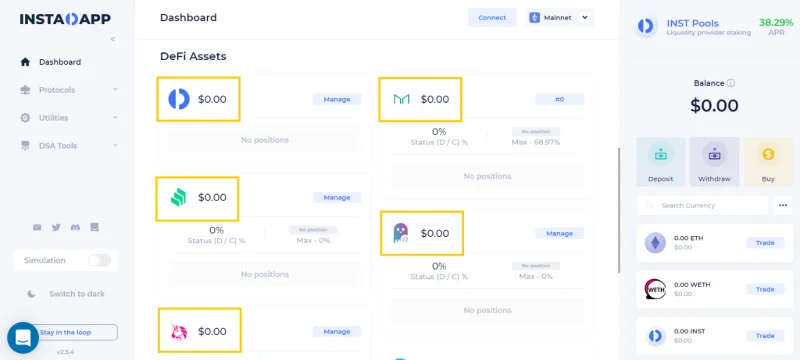Trade the INST balance

pos(765,336)
